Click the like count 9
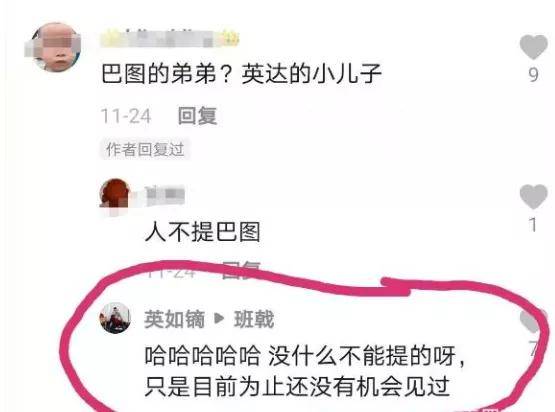This screenshot has height=412, width=555. coord(533,75)
